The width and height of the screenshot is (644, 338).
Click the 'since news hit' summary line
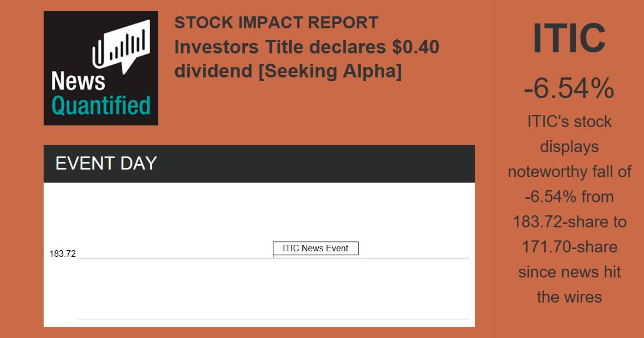569,272
